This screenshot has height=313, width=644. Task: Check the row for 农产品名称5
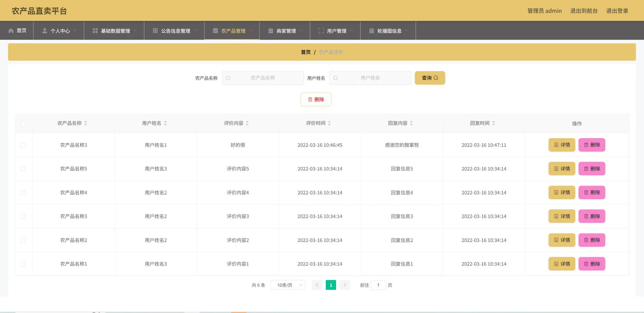pos(23,169)
